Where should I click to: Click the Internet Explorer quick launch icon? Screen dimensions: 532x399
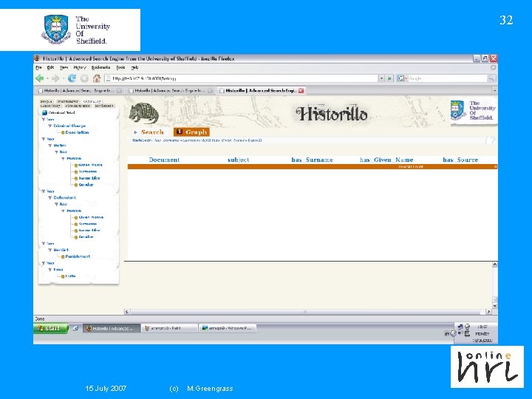(x=75, y=328)
